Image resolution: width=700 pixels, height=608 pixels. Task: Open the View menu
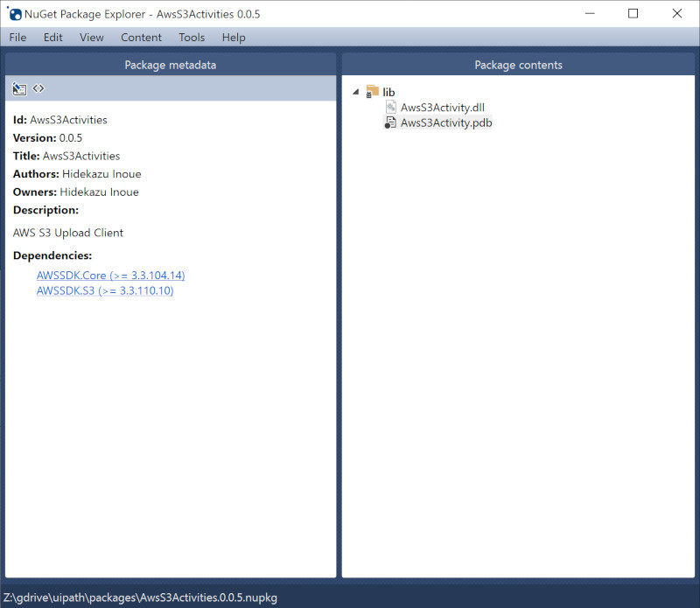pyautogui.click(x=91, y=38)
